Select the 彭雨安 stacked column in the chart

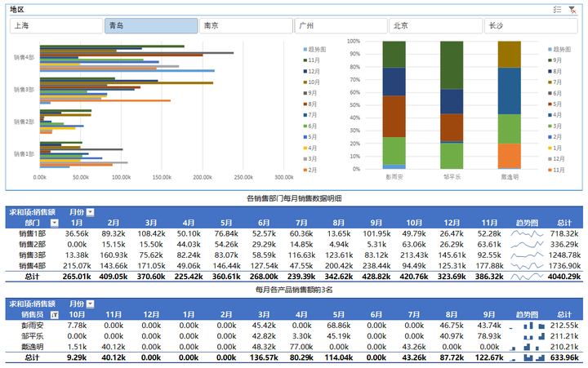pos(394,105)
